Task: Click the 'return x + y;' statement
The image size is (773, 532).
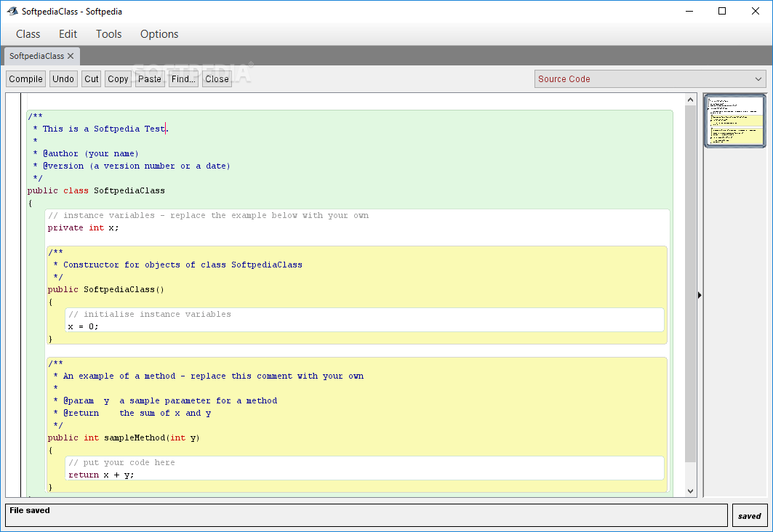Action: pyautogui.click(x=101, y=475)
